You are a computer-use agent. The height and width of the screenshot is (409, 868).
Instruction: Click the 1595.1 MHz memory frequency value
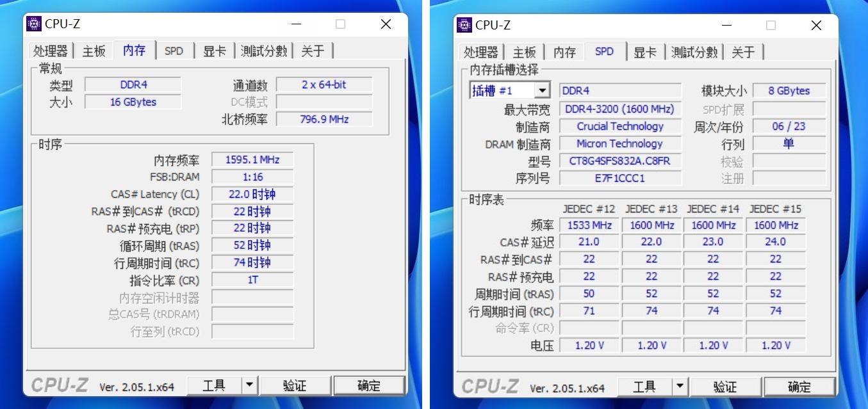click(252, 159)
